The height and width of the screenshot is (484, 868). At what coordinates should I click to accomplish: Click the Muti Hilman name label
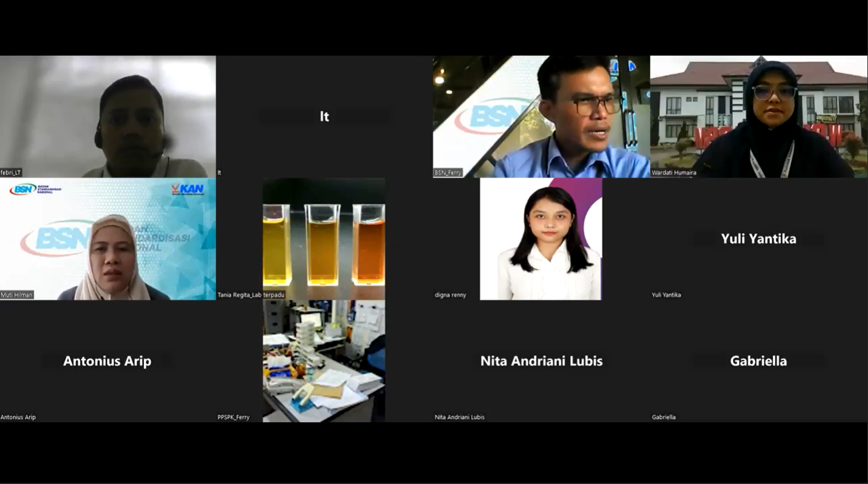click(x=17, y=295)
